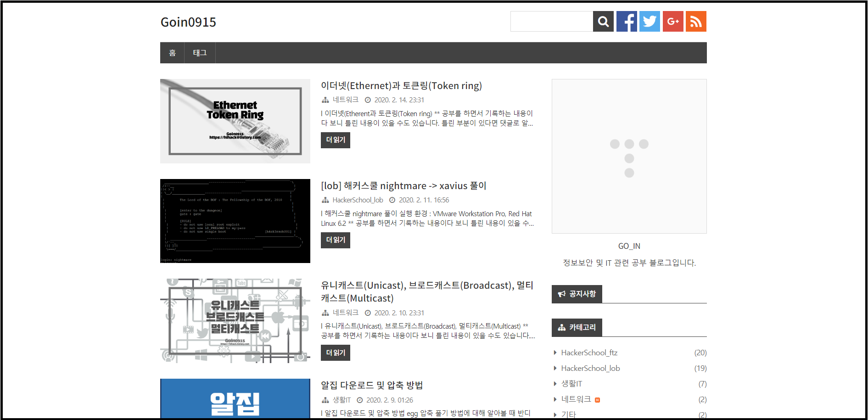Viewport: 868px width, 420px height.
Task: Click the count (19) beside HackerSchool_lob
Action: tap(700, 368)
